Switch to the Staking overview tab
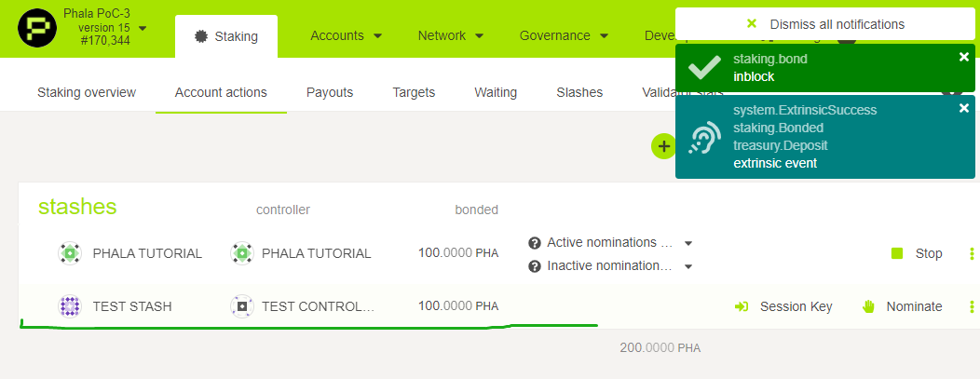 pos(87,92)
